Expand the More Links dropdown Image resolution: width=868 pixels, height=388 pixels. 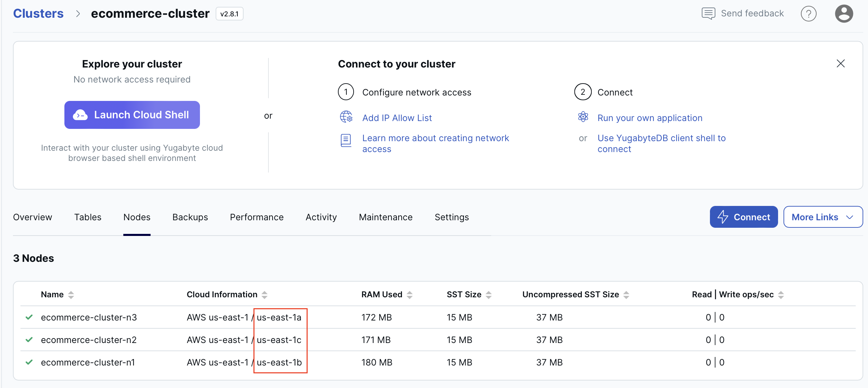(823, 217)
